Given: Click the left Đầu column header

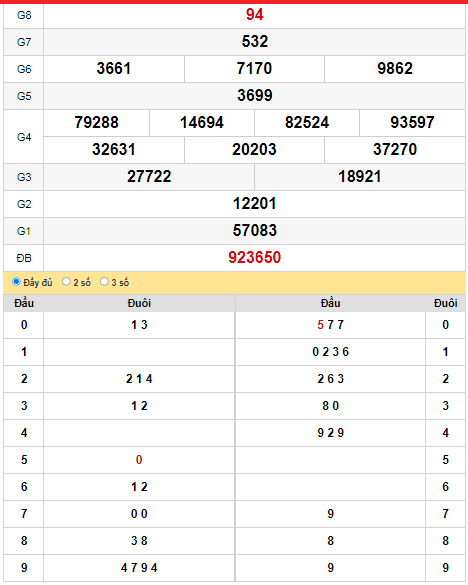Looking at the screenshot, I should coord(24,303).
